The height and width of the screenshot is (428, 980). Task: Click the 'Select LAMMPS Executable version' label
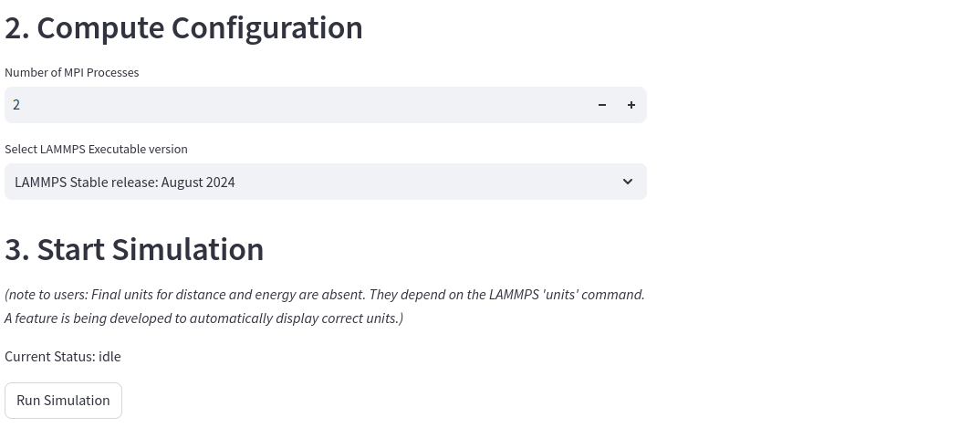coord(96,150)
